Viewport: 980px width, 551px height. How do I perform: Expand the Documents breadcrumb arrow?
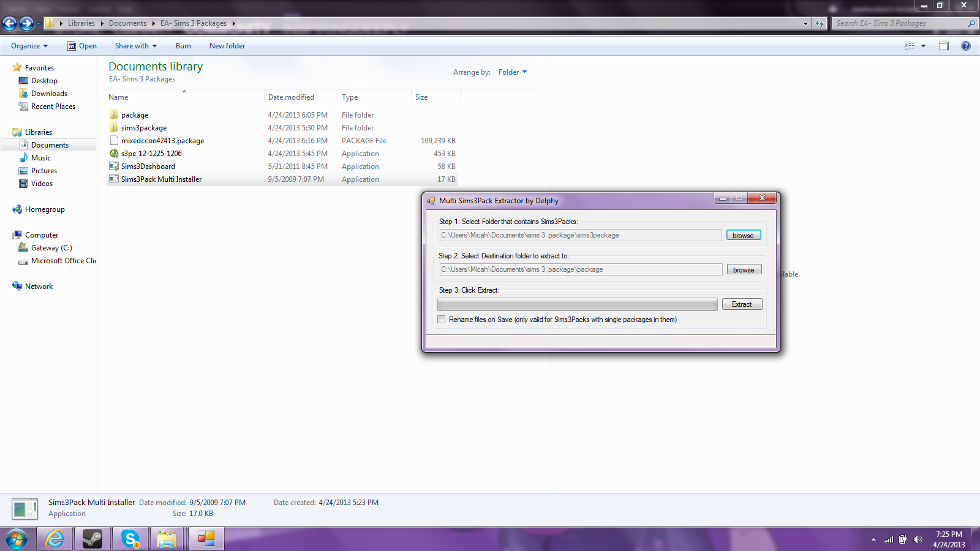tap(153, 23)
